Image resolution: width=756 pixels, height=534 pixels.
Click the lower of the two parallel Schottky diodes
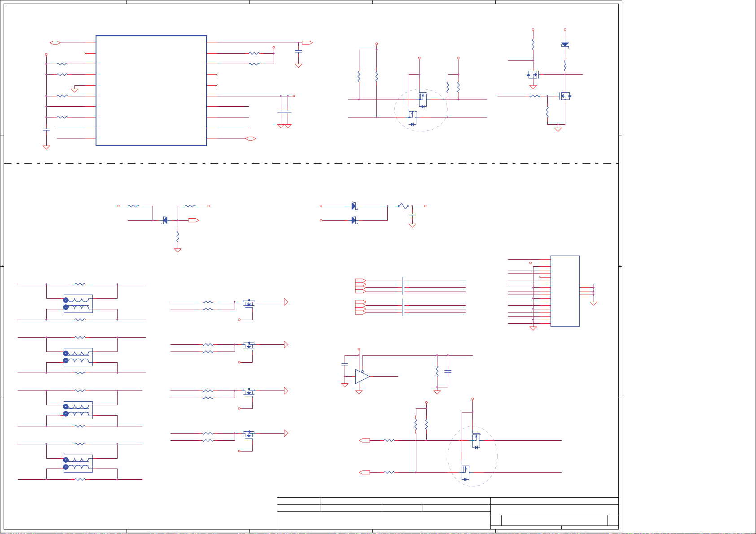pos(354,220)
